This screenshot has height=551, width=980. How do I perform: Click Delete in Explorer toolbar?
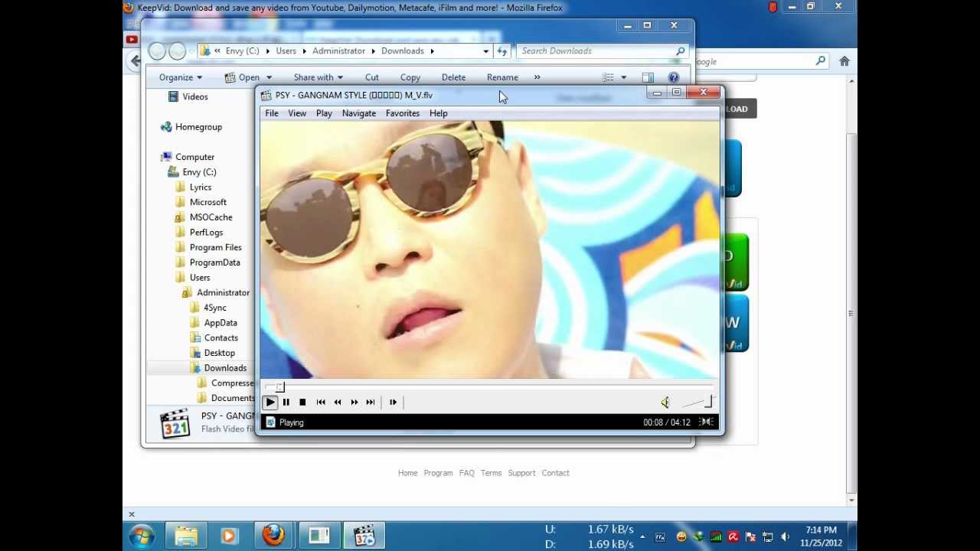453,77
